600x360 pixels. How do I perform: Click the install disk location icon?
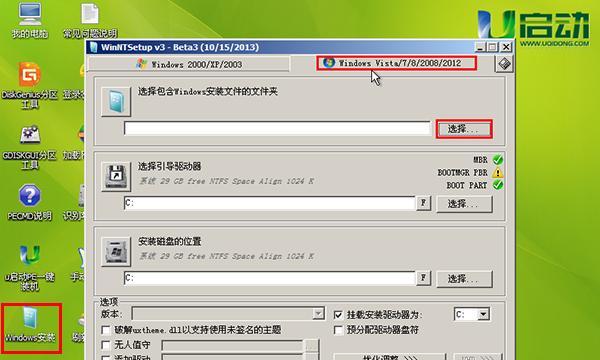[116, 251]
